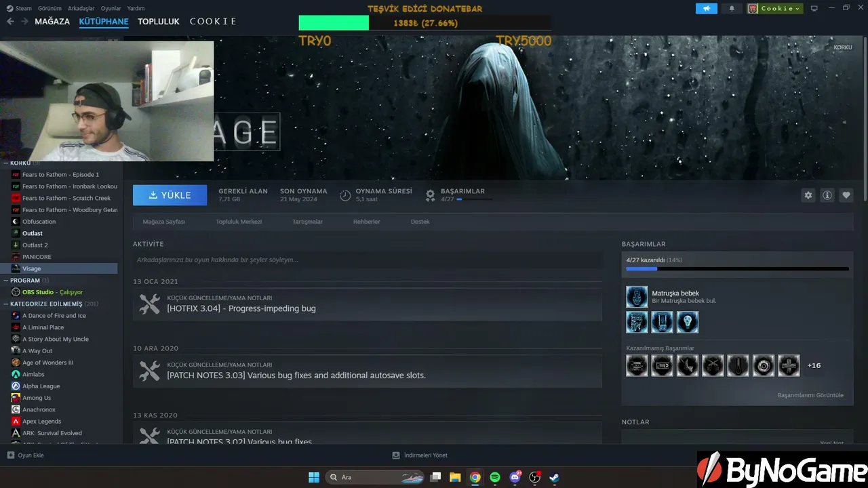Collapse the KORKU category
The height and width of the screenshot is (488, 868).
pos(21,163)
